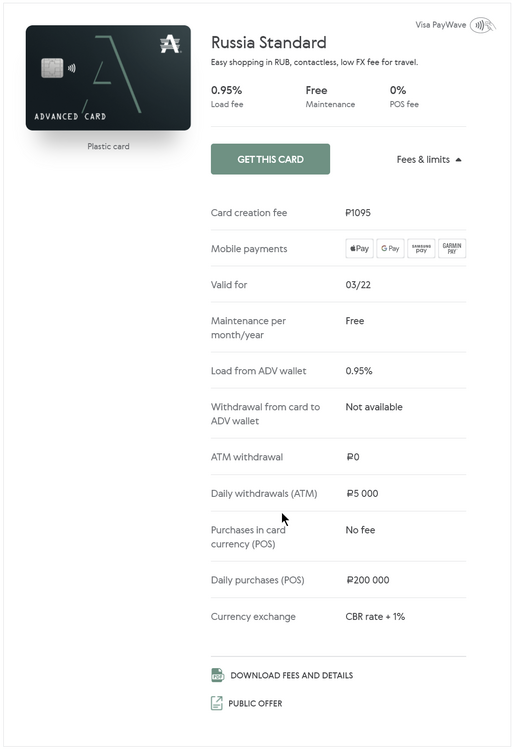Click the card chip on Advanced Card
Viewport: 513px width, 750px height.
(52, 68)
